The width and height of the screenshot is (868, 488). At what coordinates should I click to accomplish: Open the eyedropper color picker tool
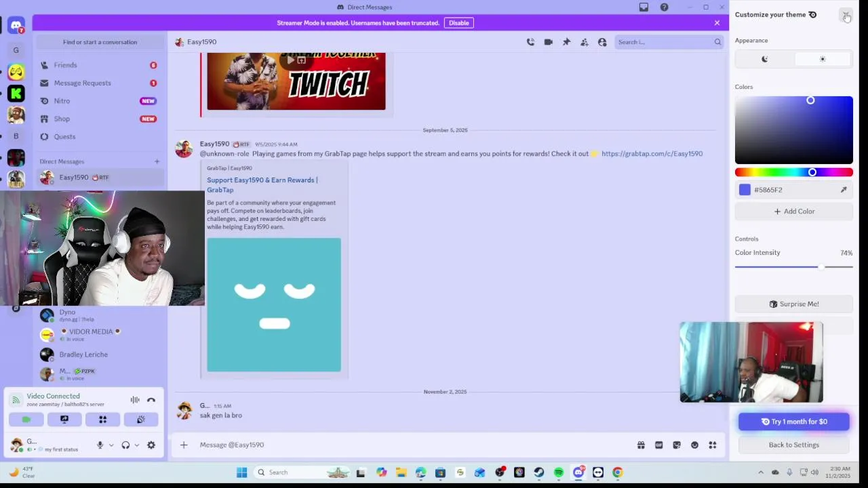coord(844,190)
